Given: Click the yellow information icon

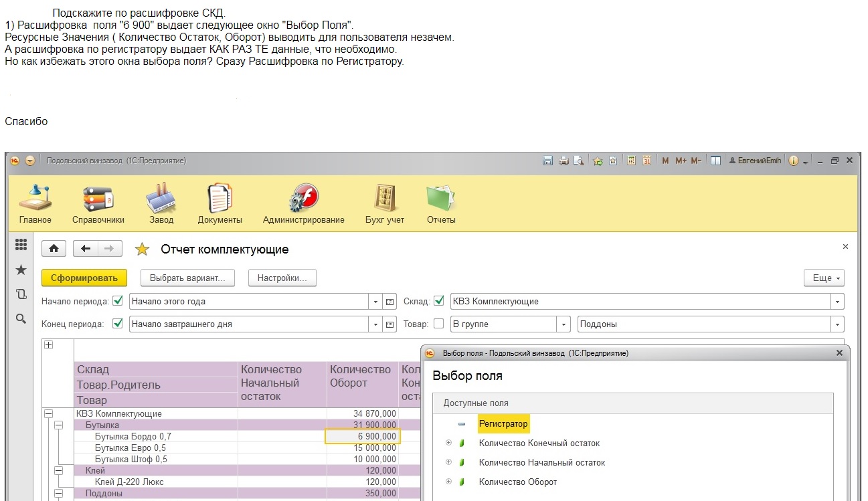Looking at the screenshot, I should click(794, 161).
